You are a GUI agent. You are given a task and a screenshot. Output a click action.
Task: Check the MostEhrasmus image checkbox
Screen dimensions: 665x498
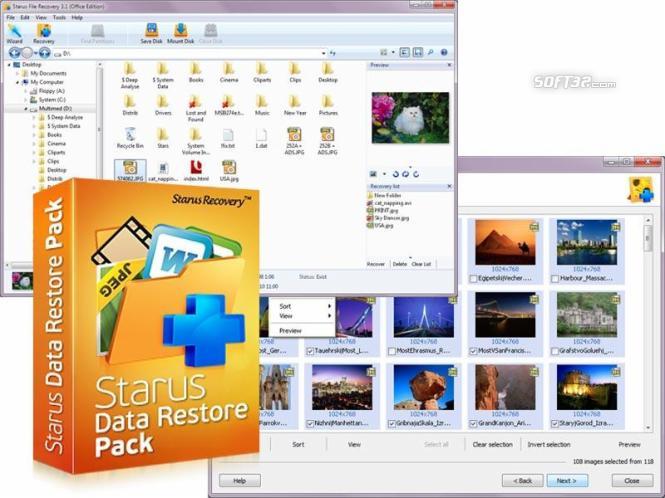pos(392,351)
